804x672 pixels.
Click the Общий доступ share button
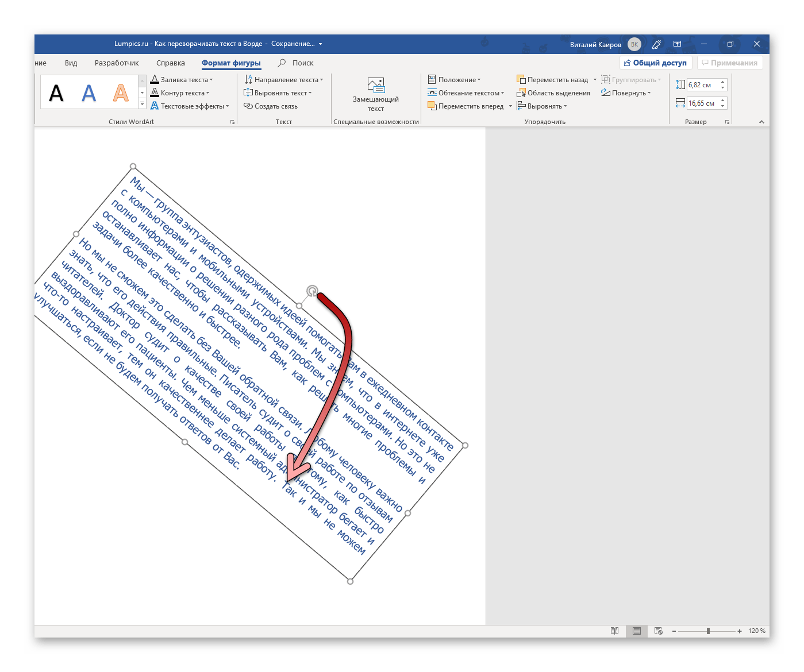click(x=655, y=63)
